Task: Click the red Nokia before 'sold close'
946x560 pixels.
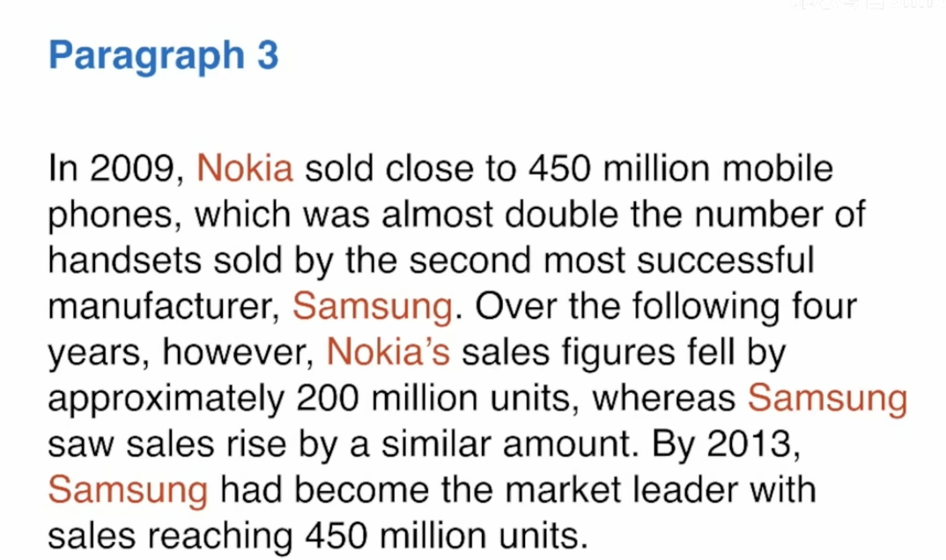Action: (245, 168)
